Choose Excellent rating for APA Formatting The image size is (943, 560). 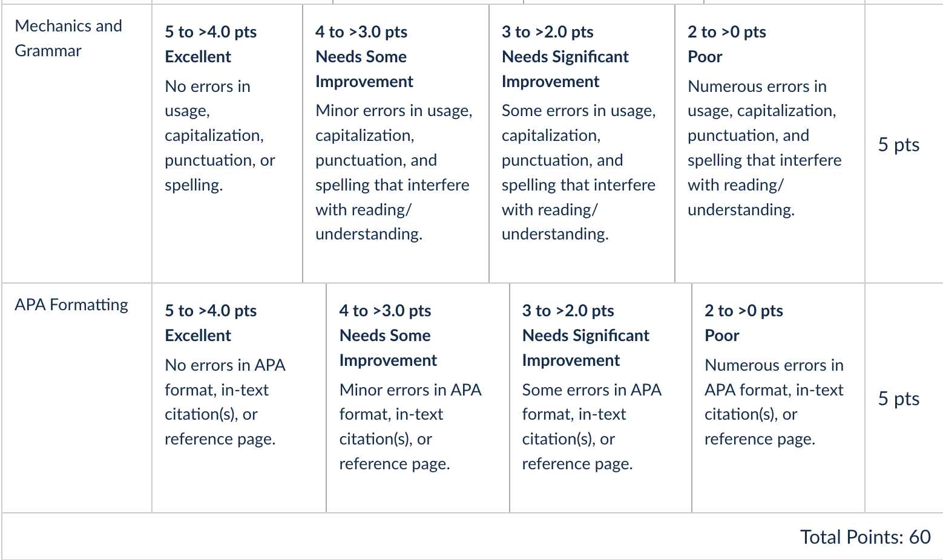point(239,398)
